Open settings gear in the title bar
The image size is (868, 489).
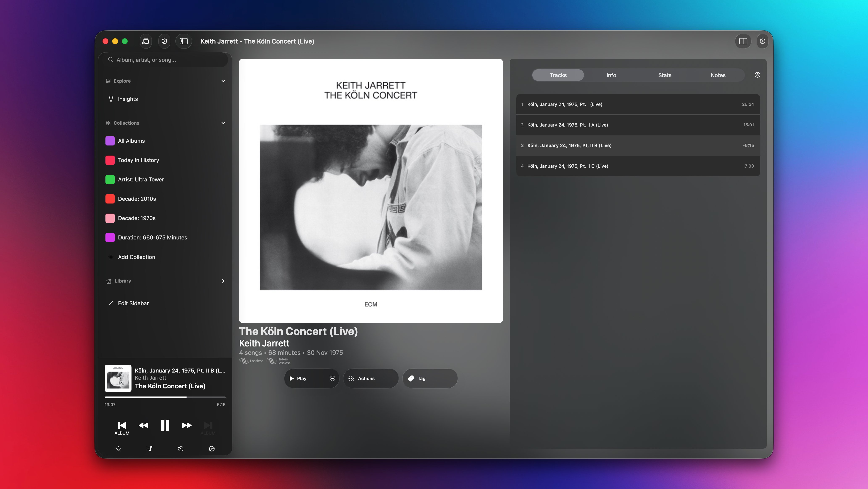pyautogui.click(x=164, y=41)
